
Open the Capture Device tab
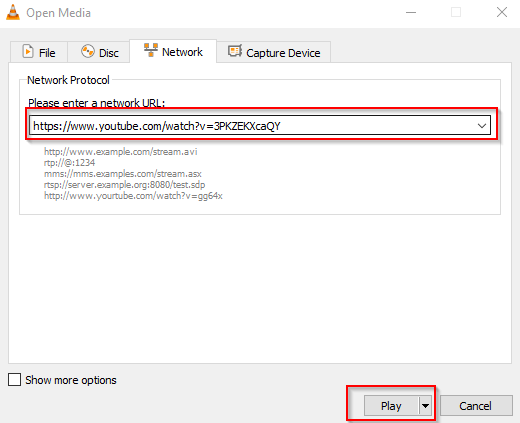click(273, 52)
